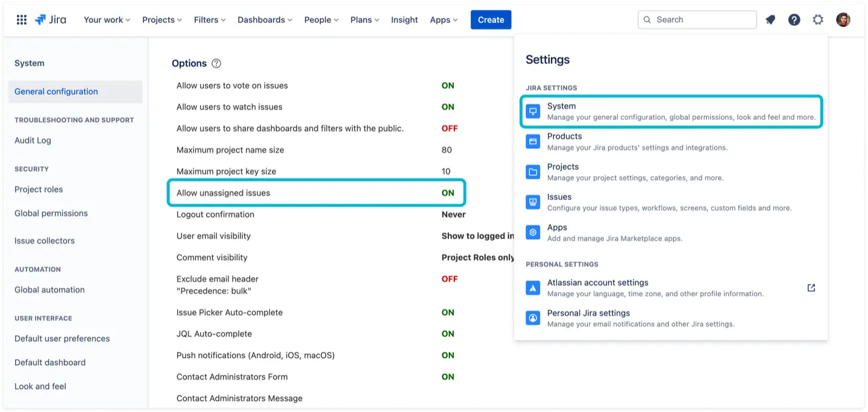Open the app switcher grid icon
The image size is (868, 412).
tap(22, 20)
